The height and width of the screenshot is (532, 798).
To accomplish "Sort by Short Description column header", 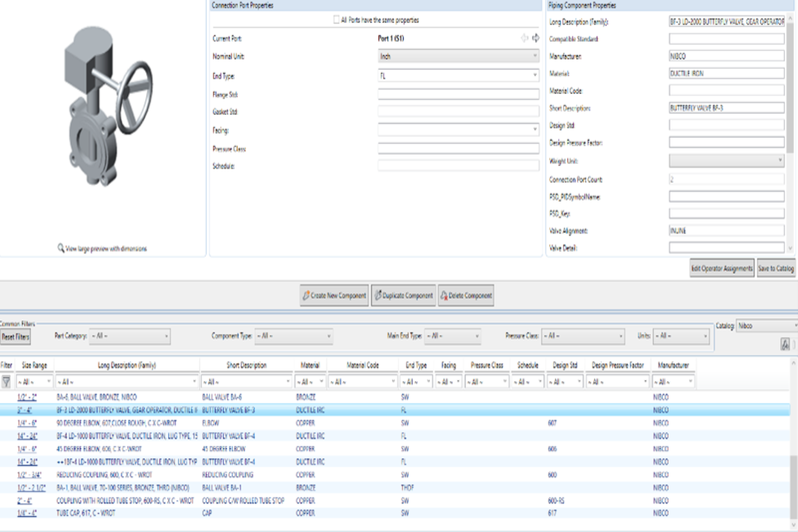I will click(246, 365).
